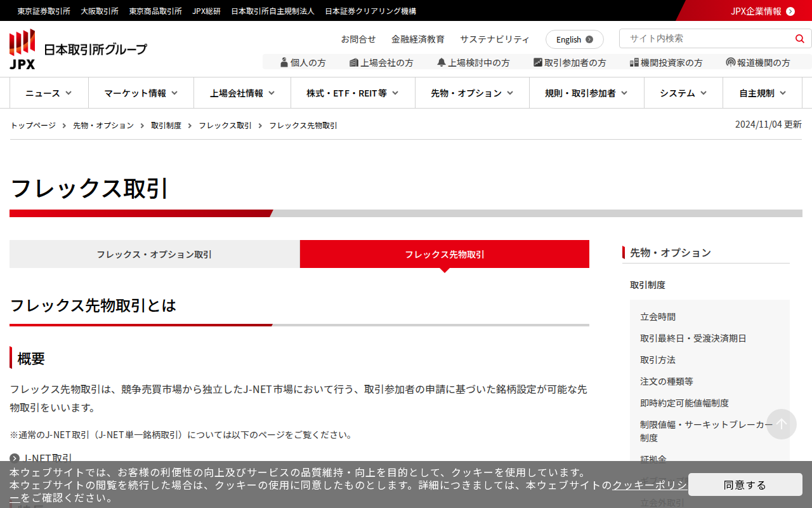Go to 取引制度 breadcrumb
This screenshot has width=812, height=508.
click(166, 125)
